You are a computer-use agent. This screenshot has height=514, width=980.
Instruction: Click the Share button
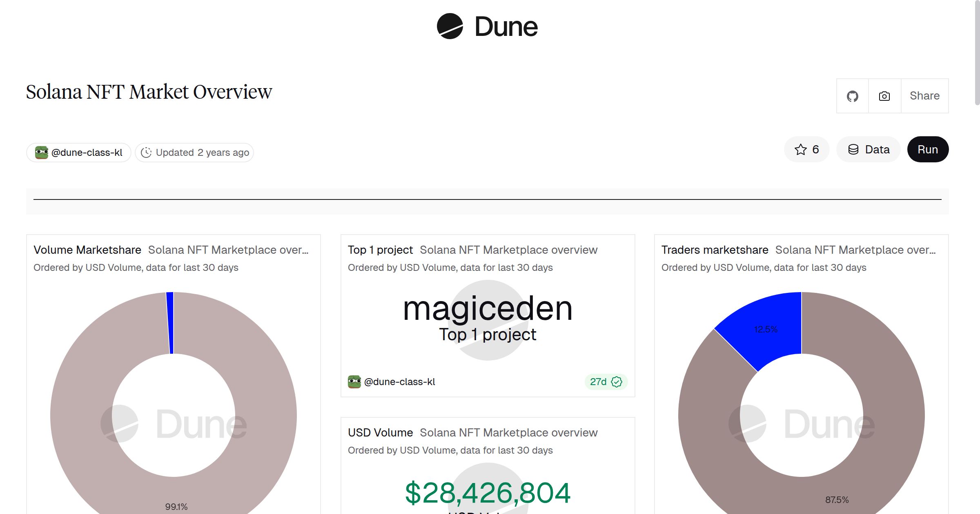tap(924, 96)
